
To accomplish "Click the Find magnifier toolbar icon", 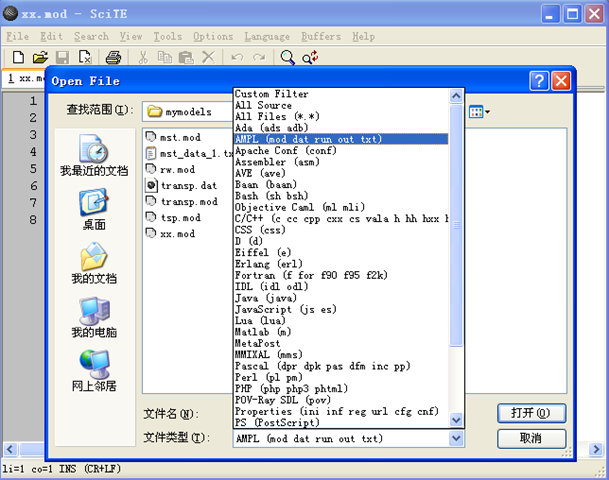I will click(287, 57).
